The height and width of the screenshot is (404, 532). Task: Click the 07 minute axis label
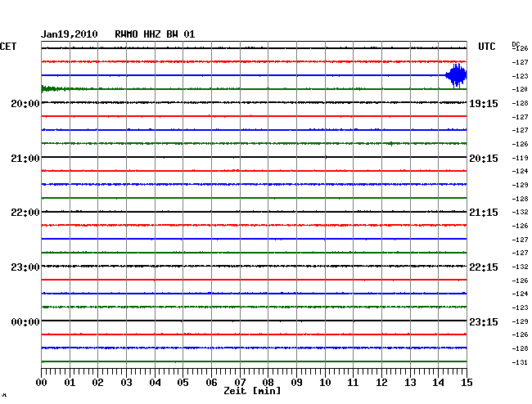pyautogui.click(x=240, y=383)
